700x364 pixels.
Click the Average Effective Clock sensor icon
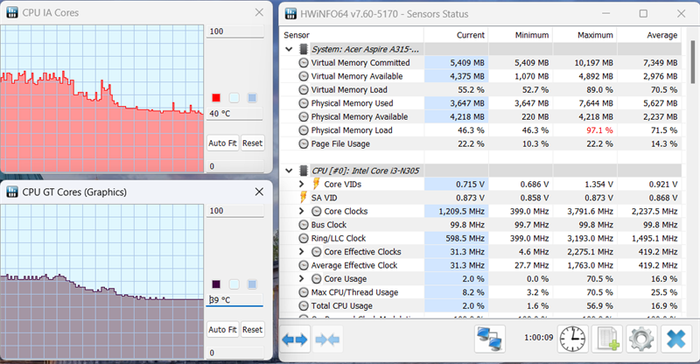coord(304,265)
